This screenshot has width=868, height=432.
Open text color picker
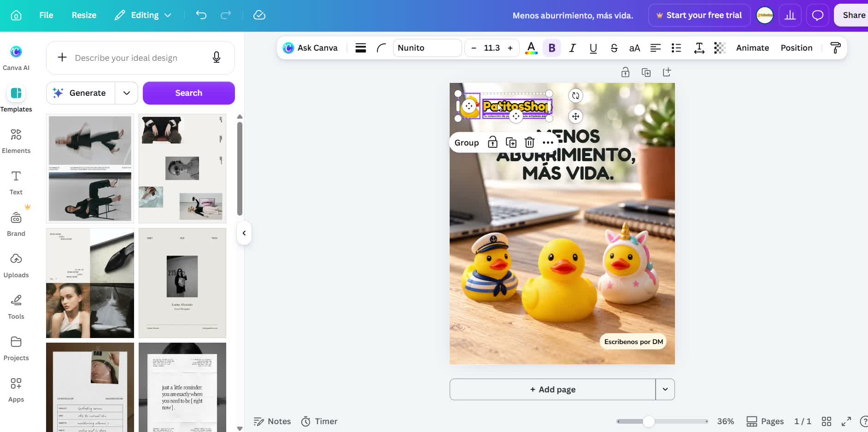[531, 48]
